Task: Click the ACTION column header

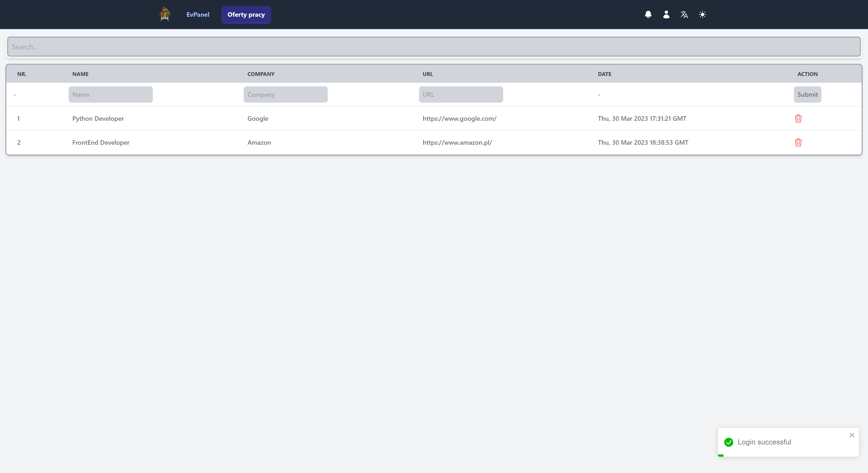Action: click(x=807, y=74)
